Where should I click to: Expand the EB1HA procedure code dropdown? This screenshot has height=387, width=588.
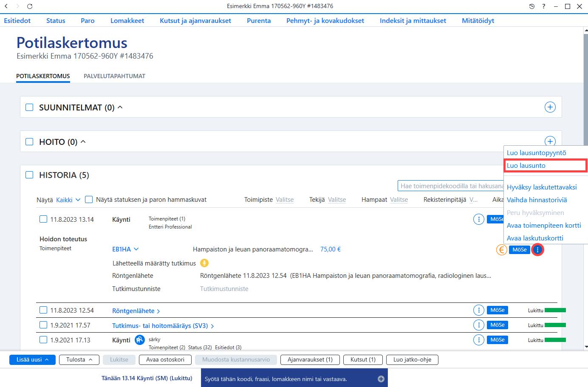(125, 249)
